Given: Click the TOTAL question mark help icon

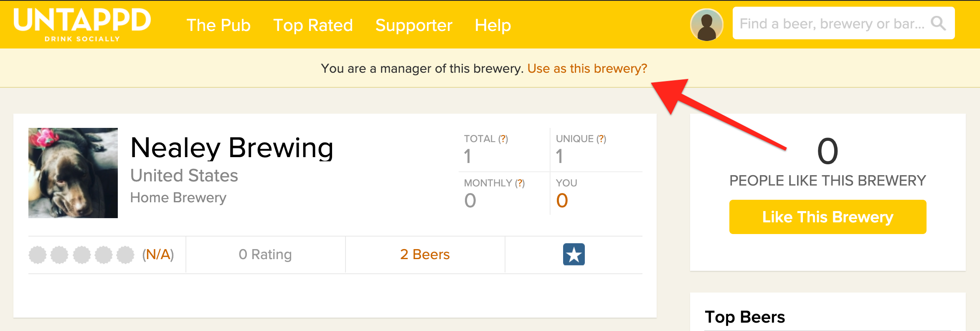Looking at the screenshot, I should [x=503, y=139].
